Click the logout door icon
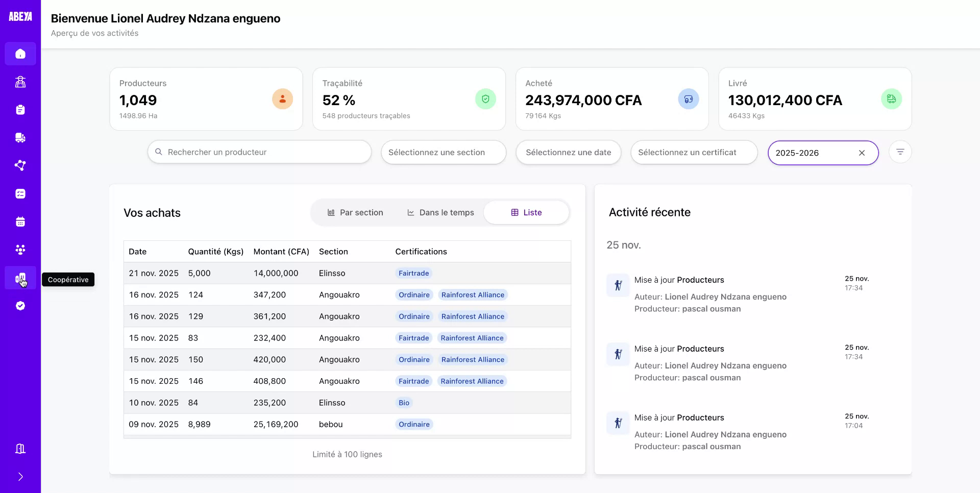The width and height of the screenshot is (980, 493). (20, 449)
